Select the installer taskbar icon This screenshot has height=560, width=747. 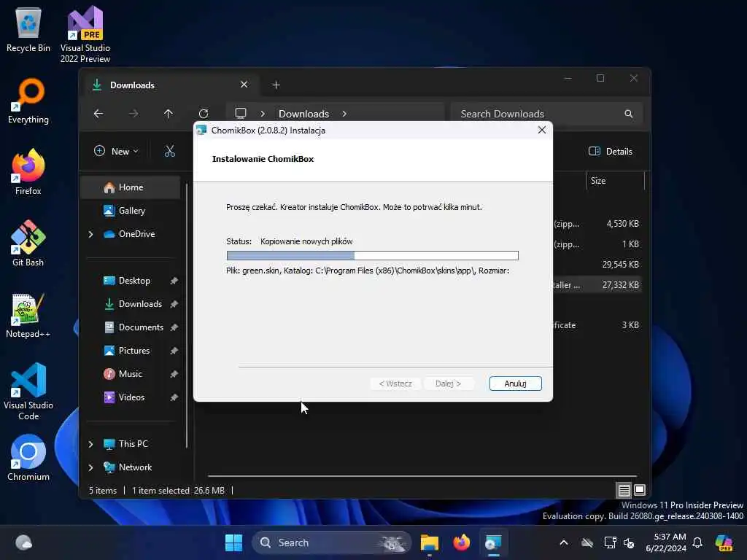pyautogui.click(x=493, y=542)
